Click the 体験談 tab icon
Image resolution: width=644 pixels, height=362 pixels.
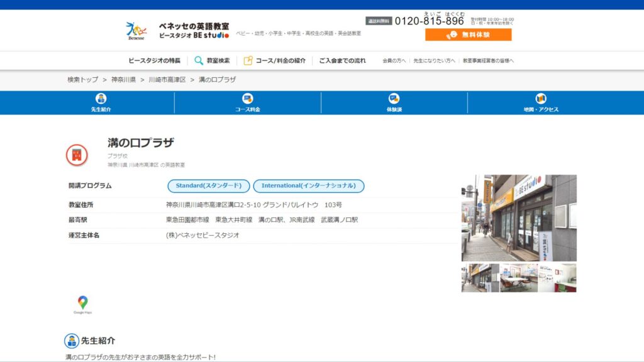[394, 99]
